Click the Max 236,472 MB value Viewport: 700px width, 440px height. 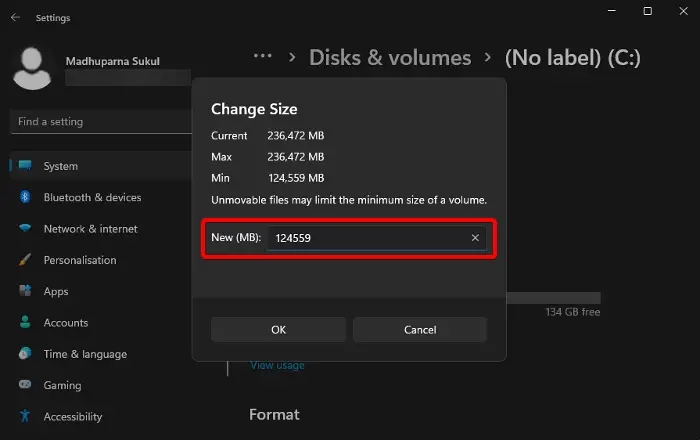(x=296, y=157)
